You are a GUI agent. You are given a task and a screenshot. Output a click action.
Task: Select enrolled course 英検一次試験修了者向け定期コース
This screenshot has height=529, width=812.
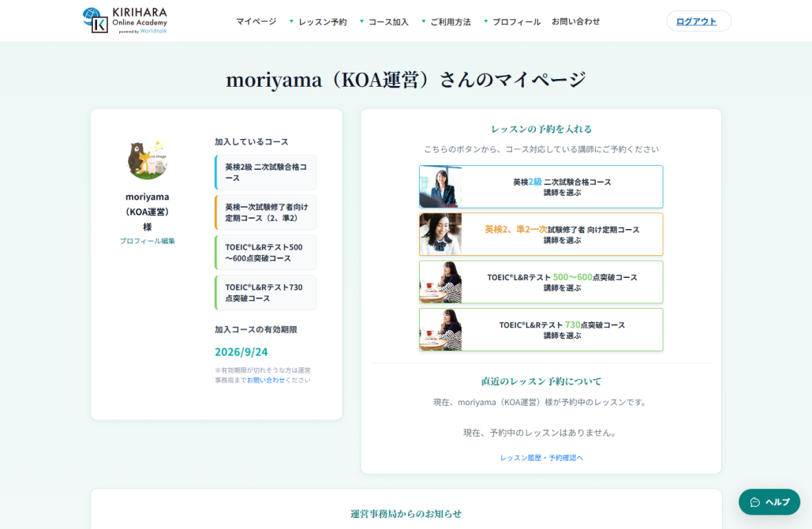coord(266,212)
